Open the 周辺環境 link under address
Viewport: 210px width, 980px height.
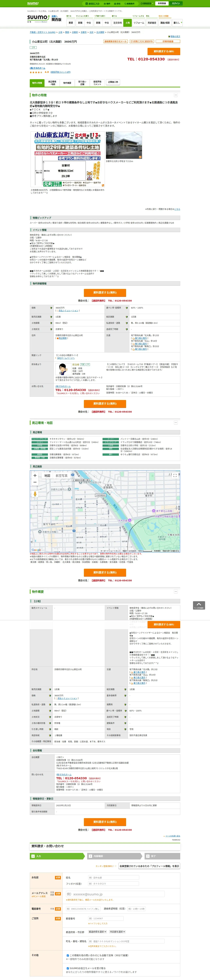62,338
